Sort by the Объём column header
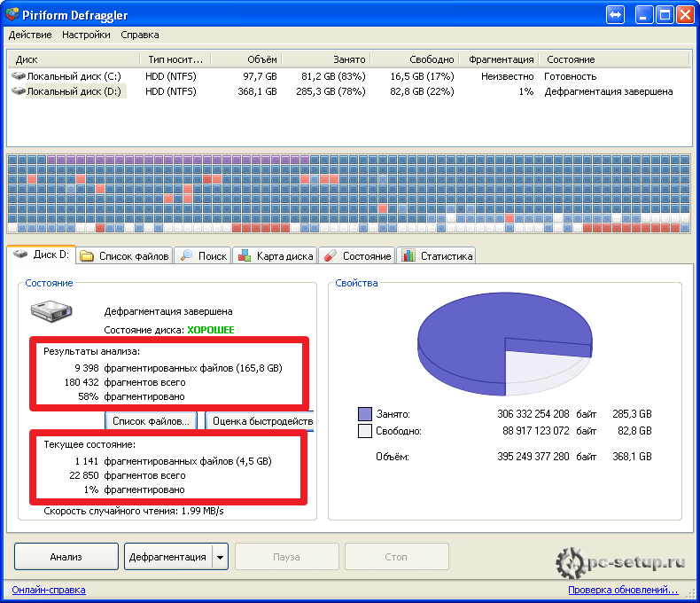The image size is (700, 603). tap(246, 59)
